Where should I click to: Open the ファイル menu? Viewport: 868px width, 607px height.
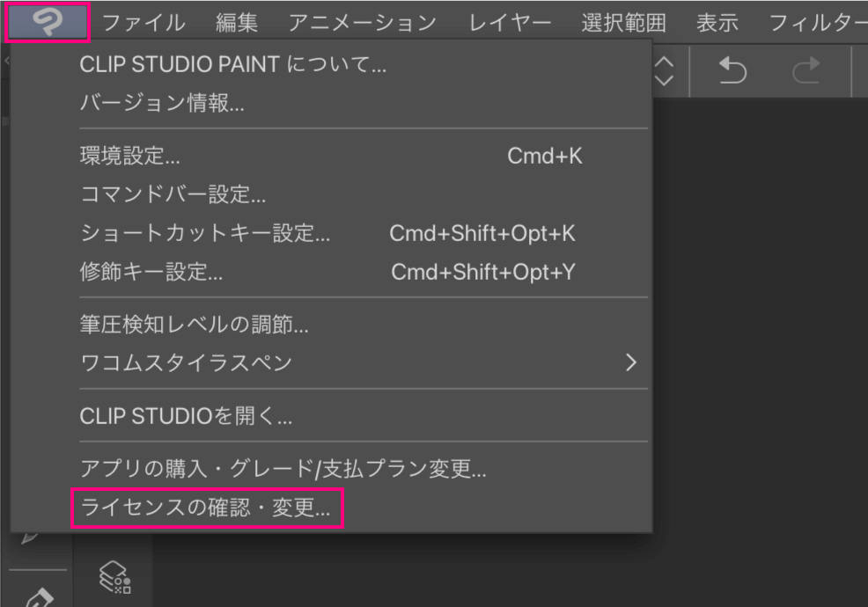143,22
